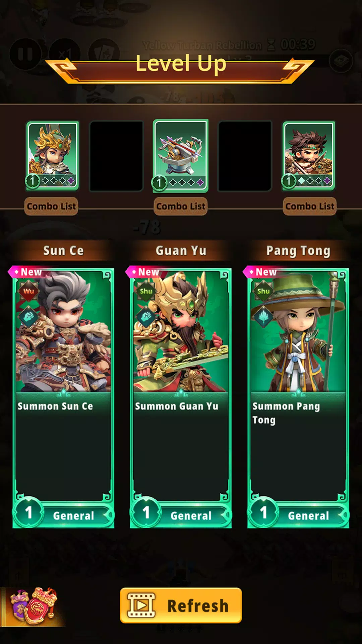Click the Shu faction badge on Guan Yu
Viewport: 362px width, 644px height.
tap(146, 291)
